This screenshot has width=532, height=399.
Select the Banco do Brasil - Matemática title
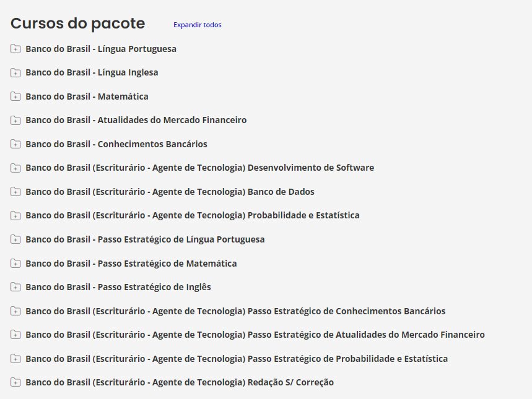coord(87,97)
